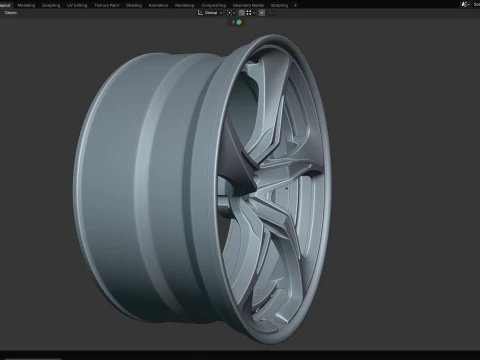
Task: Open the scene browse icon dropdown
Action: click(466, 4)
